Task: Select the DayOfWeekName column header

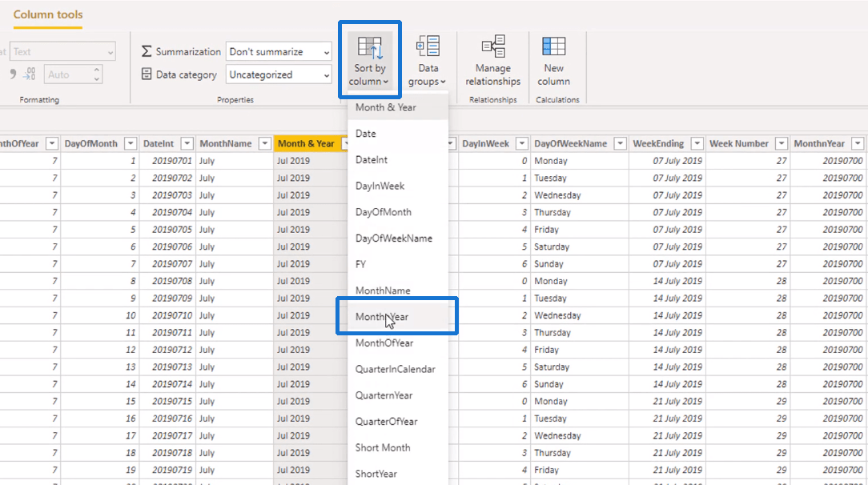Action: [571, 144]
